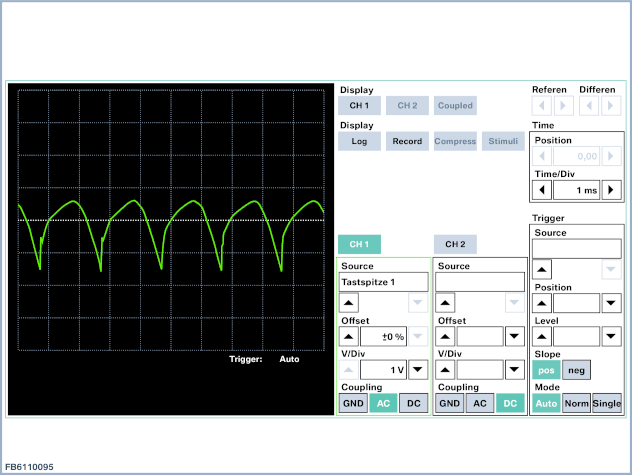Click the CH 1 V/Div value 1 V

383,370
